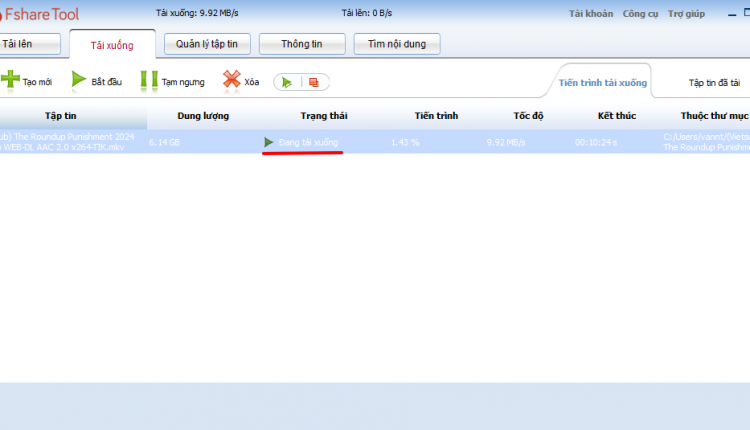Screen dimensions: 750x430
Task: Open Quản lý tập tin tab
Action: tap(207, 44)
